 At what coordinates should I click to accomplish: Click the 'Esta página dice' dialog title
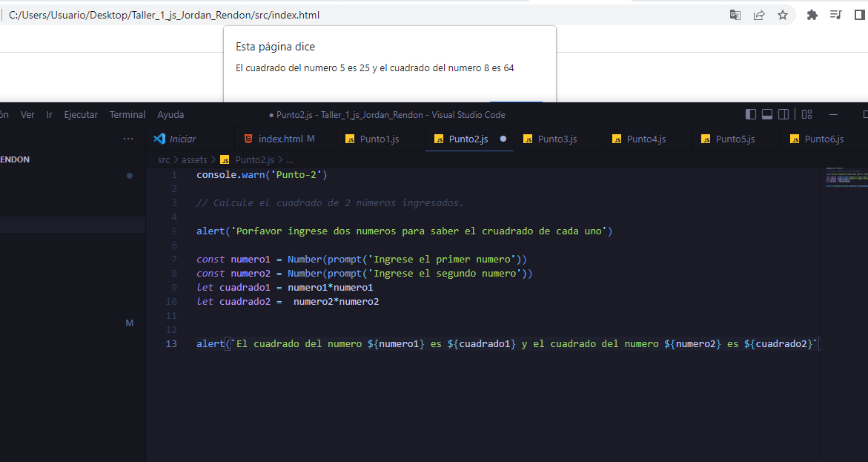click(x=275, y=47)
